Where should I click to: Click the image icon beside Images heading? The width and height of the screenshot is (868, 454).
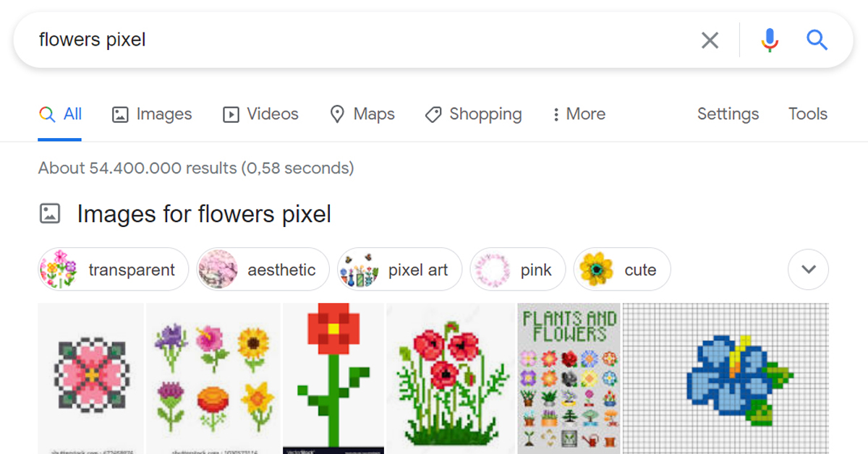click(50, 214)
